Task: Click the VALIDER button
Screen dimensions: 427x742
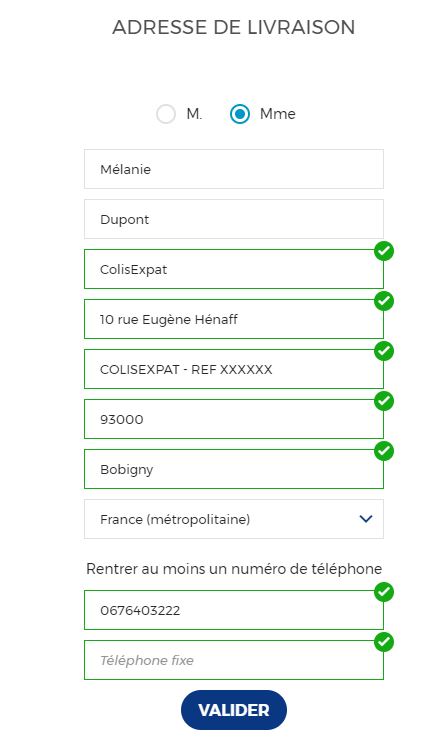Action: 234,710
